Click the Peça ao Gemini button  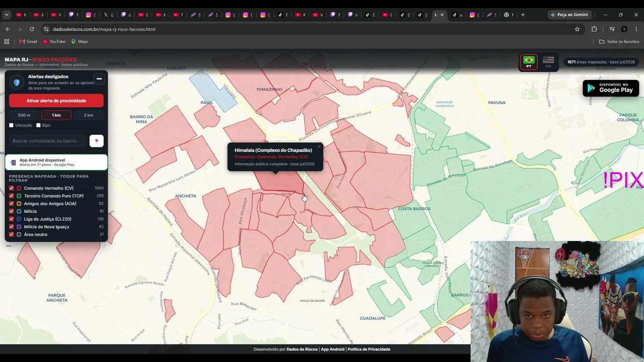click(x=569, y=15)
